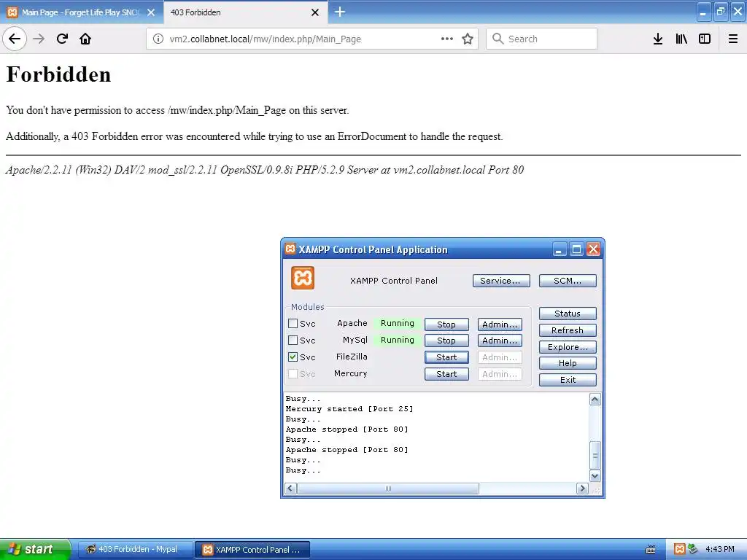Open the library bookmarks icon

pyautogui.click(x=681, y=39)
